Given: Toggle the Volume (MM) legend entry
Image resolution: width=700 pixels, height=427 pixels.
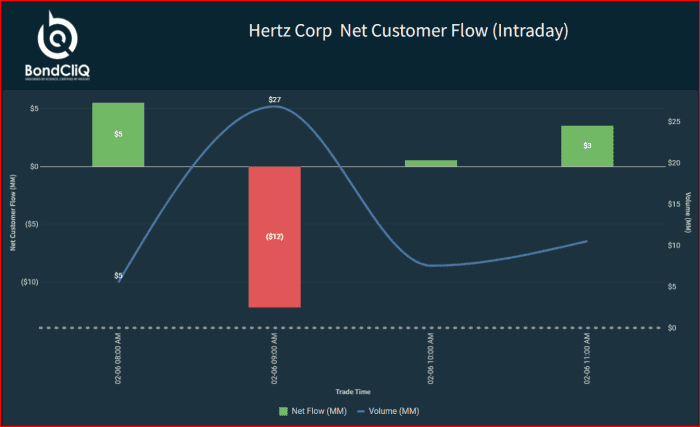Looking at the screenshot, I should click(388, 411).
